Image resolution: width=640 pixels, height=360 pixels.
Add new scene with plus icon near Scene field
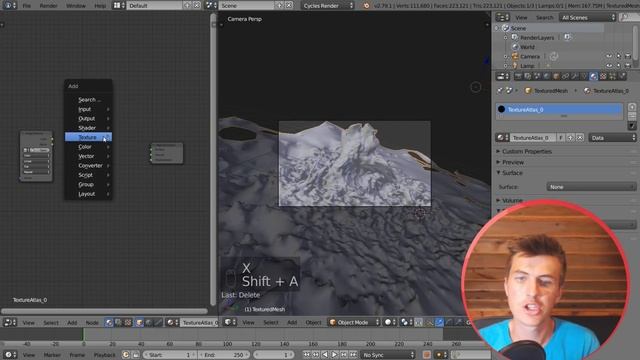coord(280,6)
